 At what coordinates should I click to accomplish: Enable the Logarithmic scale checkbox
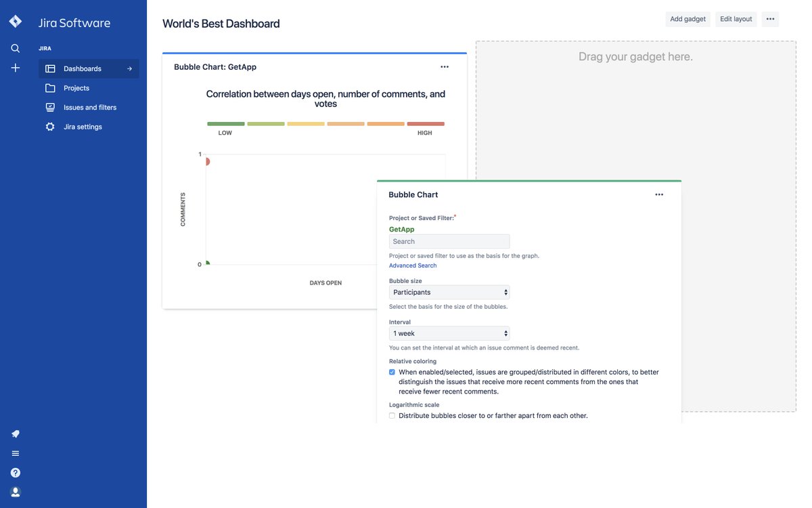coord(391,414)
